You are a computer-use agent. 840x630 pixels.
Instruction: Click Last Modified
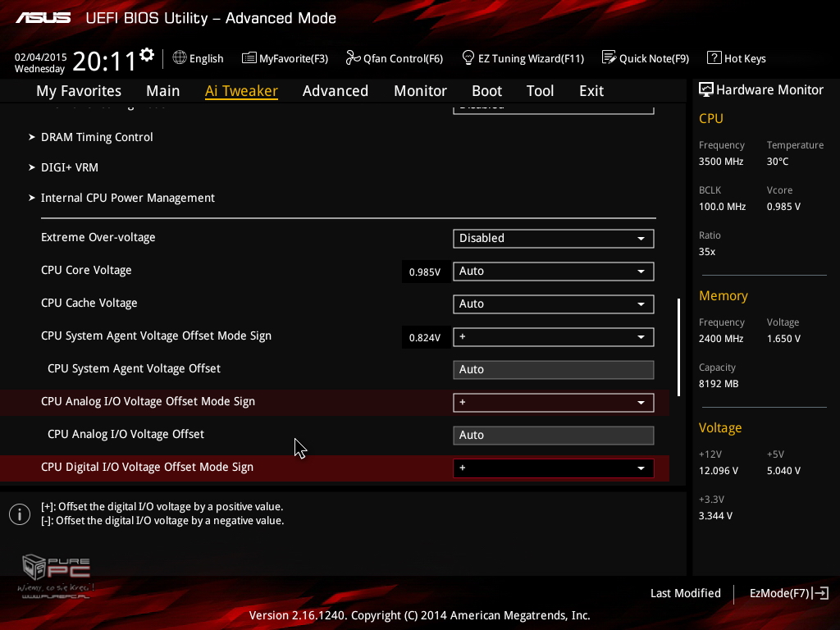[x=685, y=593]
